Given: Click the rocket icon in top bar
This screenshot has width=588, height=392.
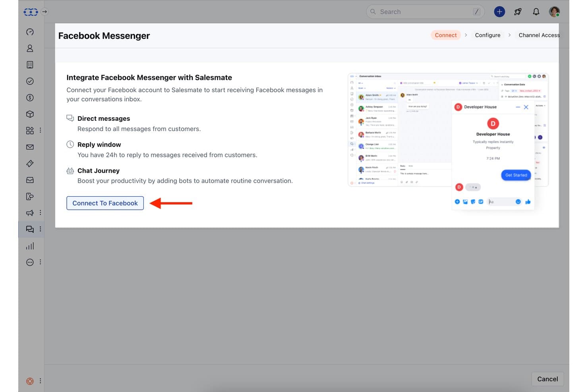Looking at the screenshot, I should (x=518, y=12).
